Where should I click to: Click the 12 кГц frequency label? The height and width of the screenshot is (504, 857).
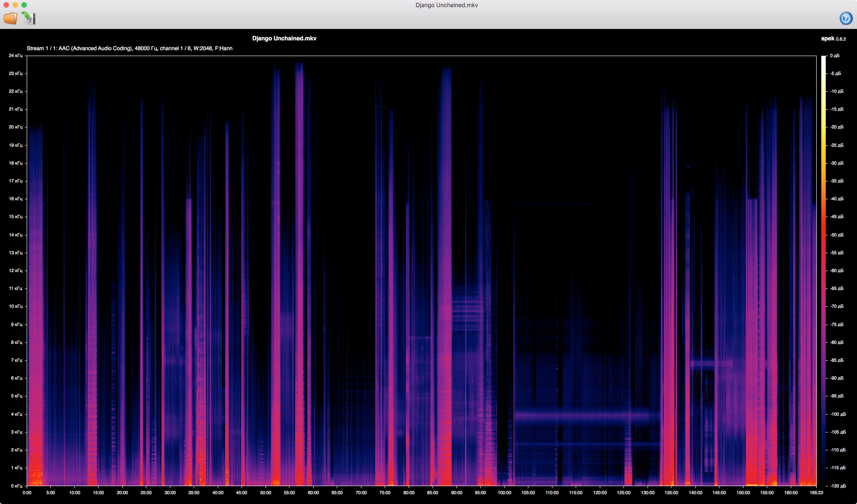pyautogui.click(x=16, y=271)
